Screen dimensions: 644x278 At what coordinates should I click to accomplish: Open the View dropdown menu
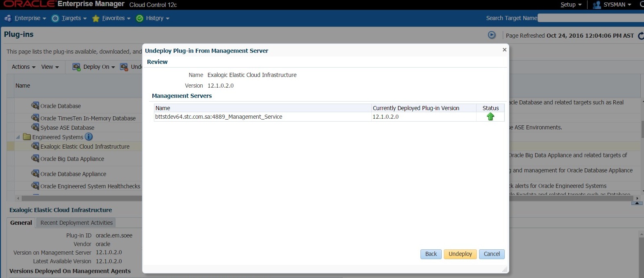point(50,67)
